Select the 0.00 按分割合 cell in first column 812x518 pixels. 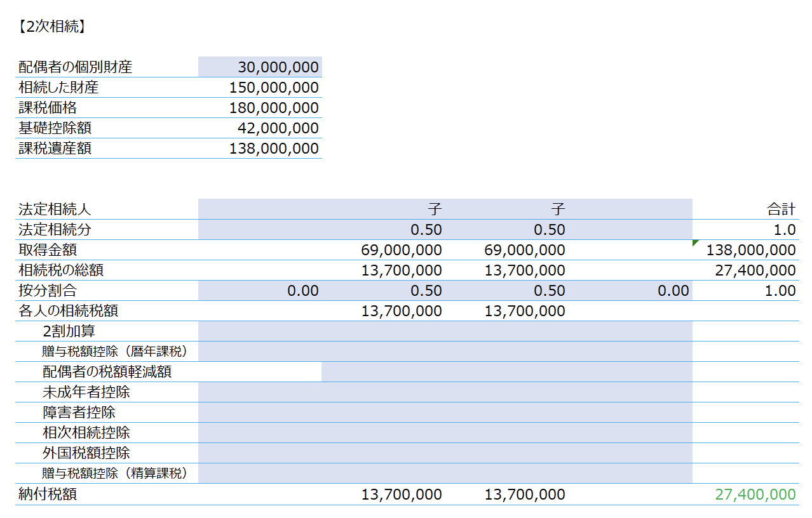(260, 291)
